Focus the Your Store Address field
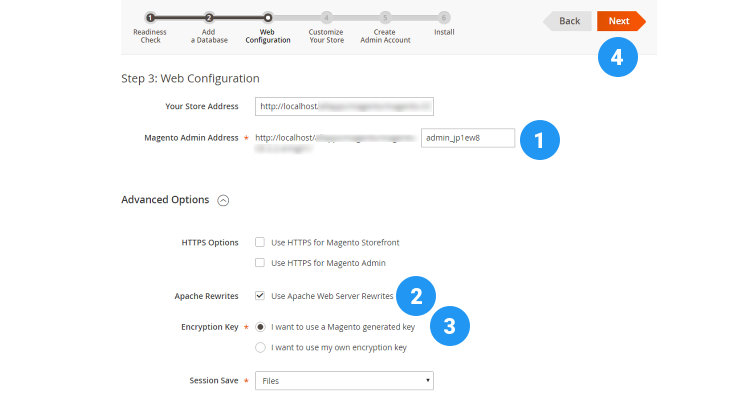 coord(344,106)
